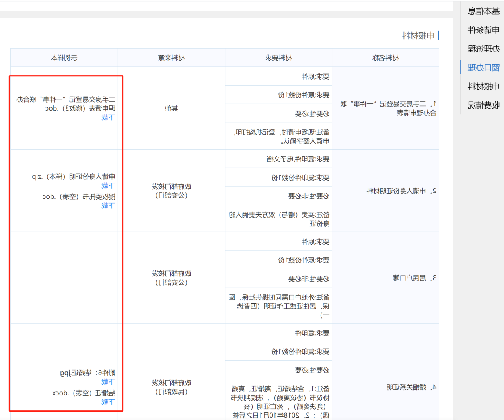The image size is (504, 420).
Task: Download 二手房交易登记联合办理申请表(修改3).doc
Action: click(108, 117)
